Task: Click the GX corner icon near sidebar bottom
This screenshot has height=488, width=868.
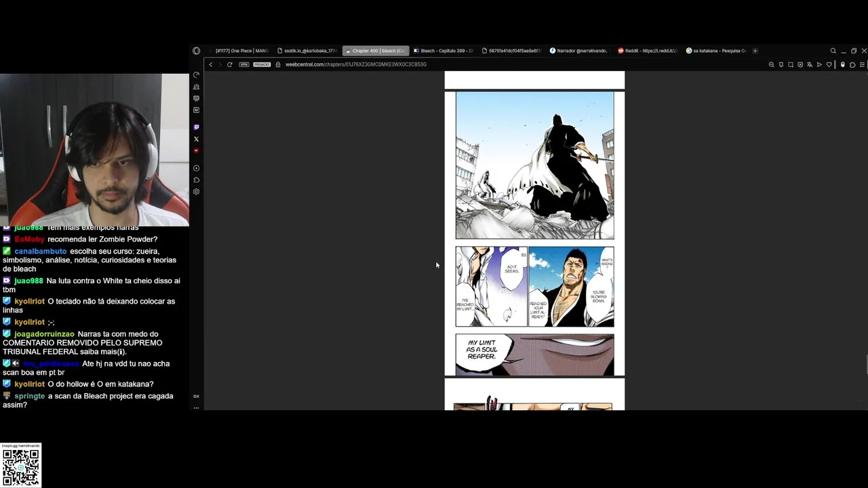Action: [x=196, y=396]
